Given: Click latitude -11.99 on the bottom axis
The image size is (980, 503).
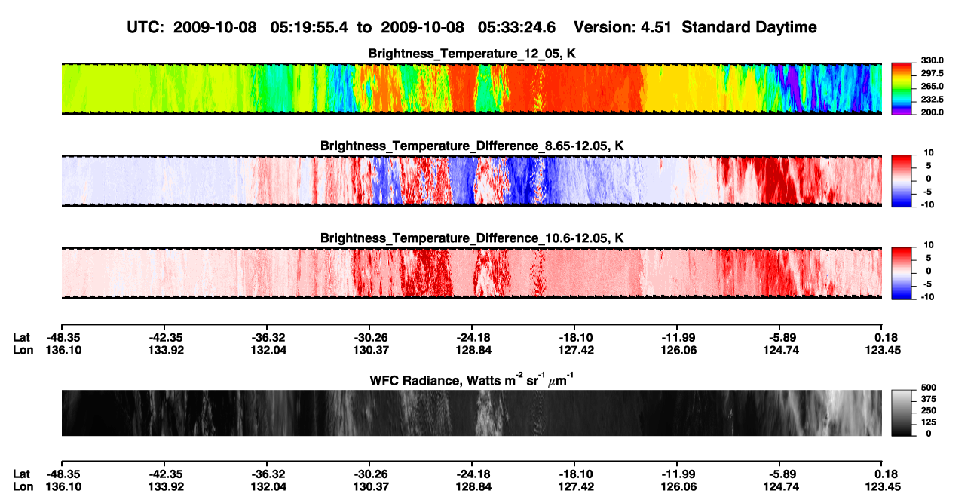Looking at the screenshot, I should tap(678, 474).
